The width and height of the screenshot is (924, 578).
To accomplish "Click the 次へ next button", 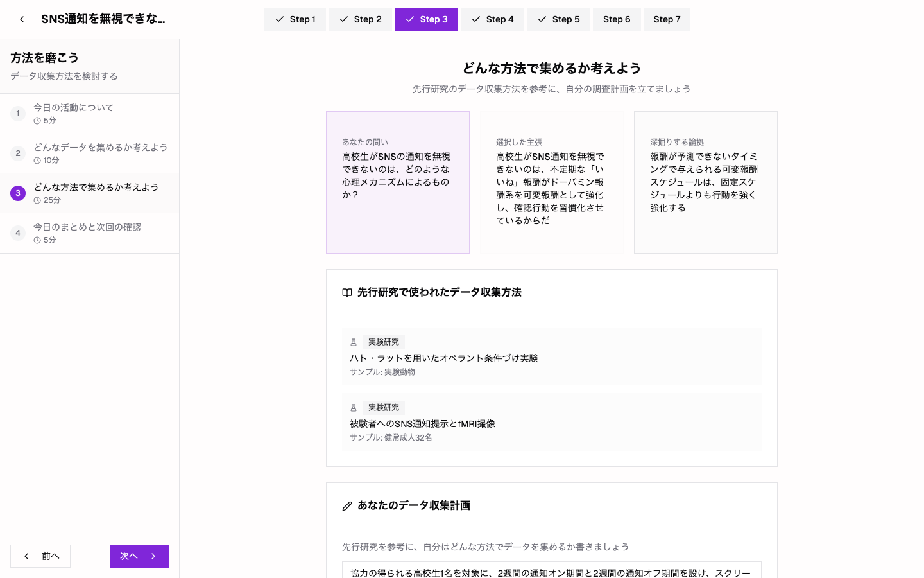I will (x=139, y=556).
